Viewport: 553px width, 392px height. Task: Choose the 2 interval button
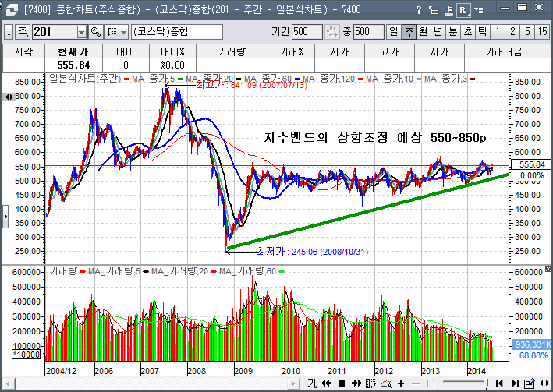(512, 32)
